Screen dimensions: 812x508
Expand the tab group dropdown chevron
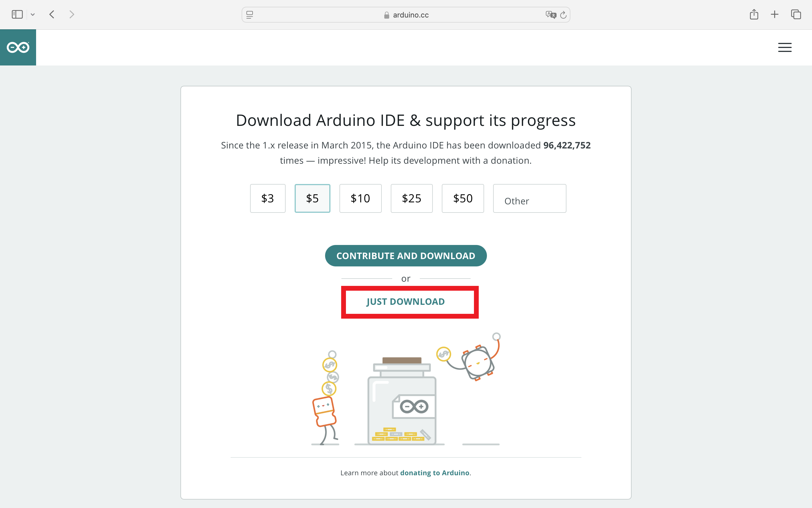[x=32, y=14]
